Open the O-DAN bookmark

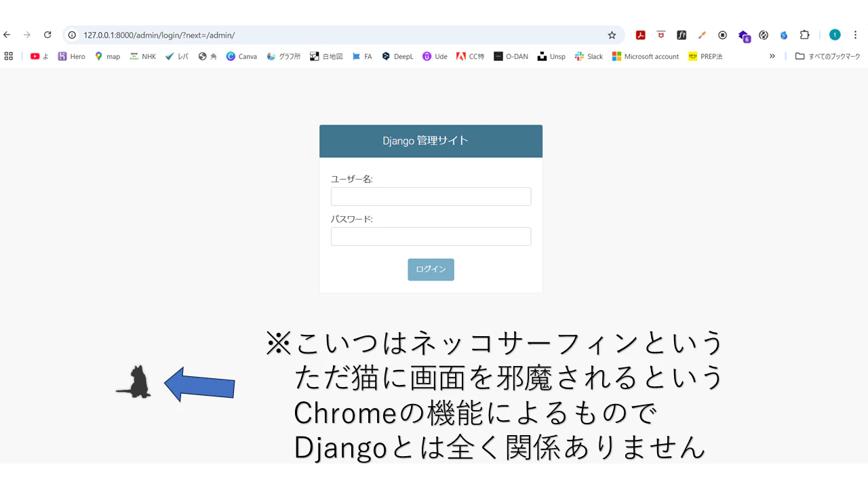[511, 56]
